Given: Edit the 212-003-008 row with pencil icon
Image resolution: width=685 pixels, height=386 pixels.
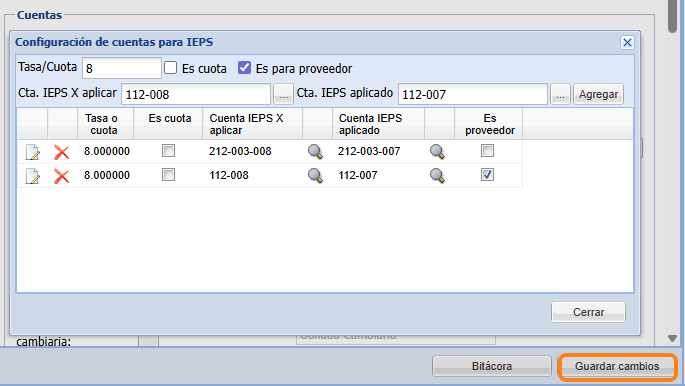Looking at the screenshot, I should (33, 152).
